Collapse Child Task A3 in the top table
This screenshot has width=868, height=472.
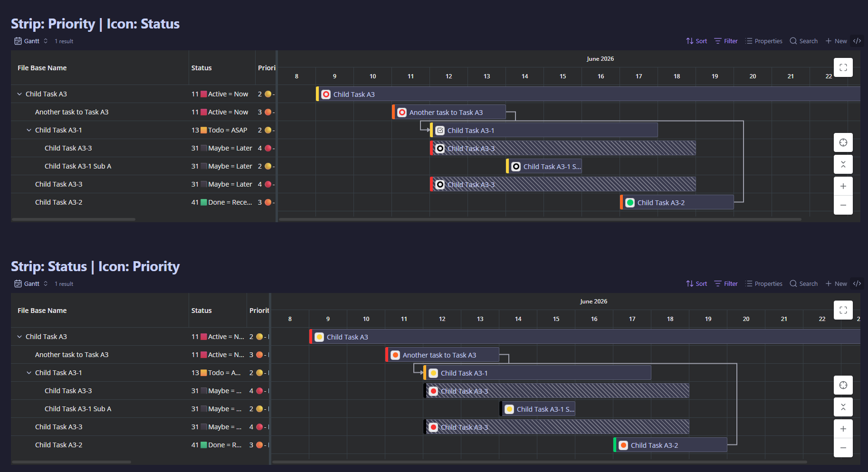(x=19, y=94)
